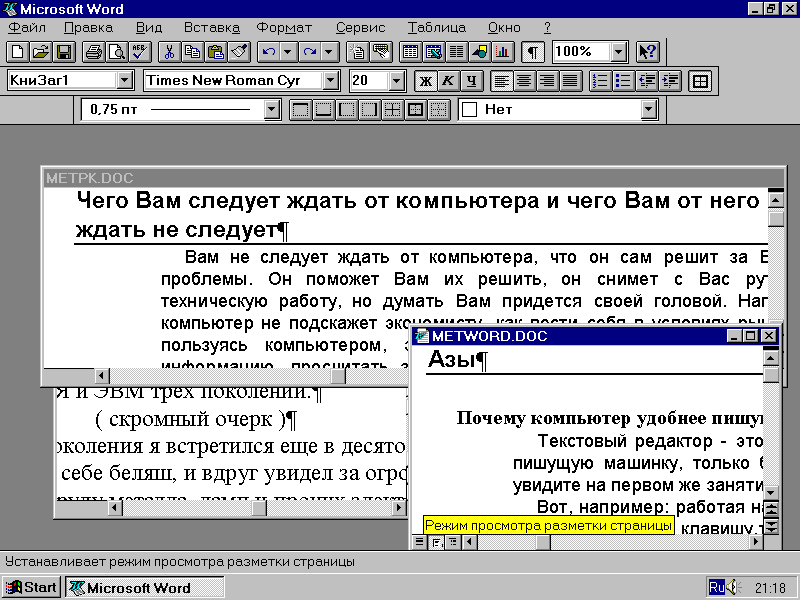This screenshot has height=600, width=800.
Task: Open the КниЗаг1 style dropdown
Action: pyautogui.click(x=125, y=81)
